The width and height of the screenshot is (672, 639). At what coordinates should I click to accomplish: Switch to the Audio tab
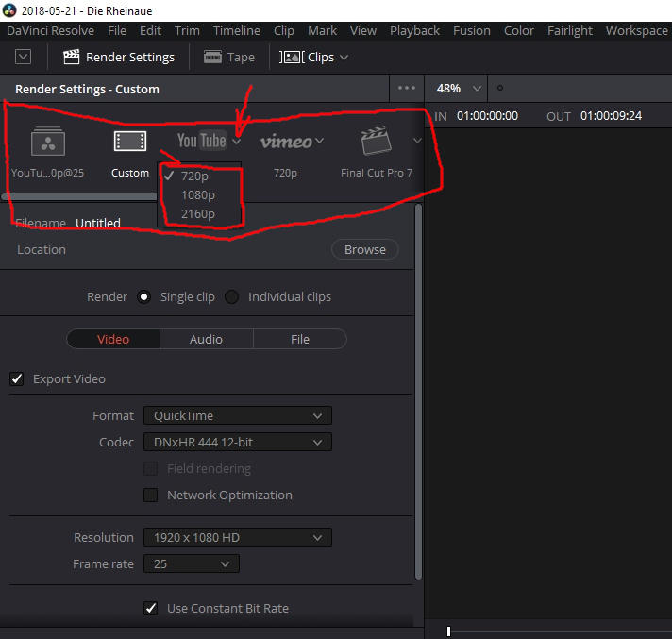pos(206,339)
